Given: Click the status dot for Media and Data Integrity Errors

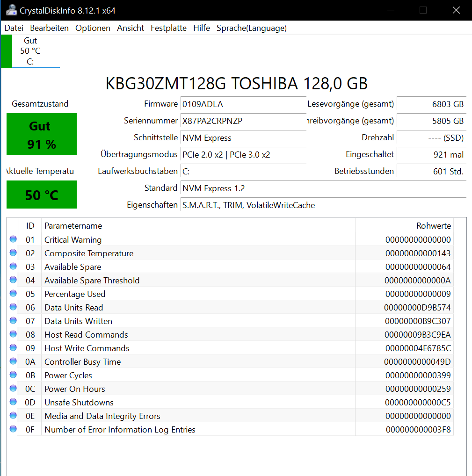Looking at the screenshot, I should click(x=13, y=415).
